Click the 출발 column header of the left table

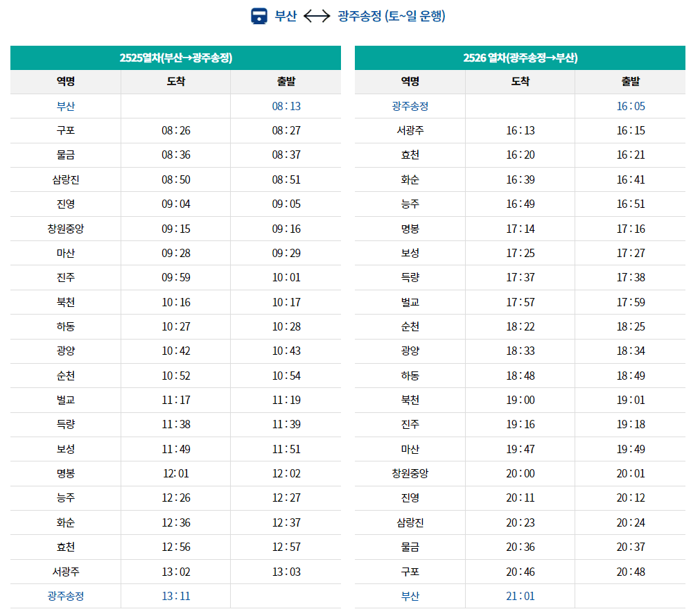286,81
